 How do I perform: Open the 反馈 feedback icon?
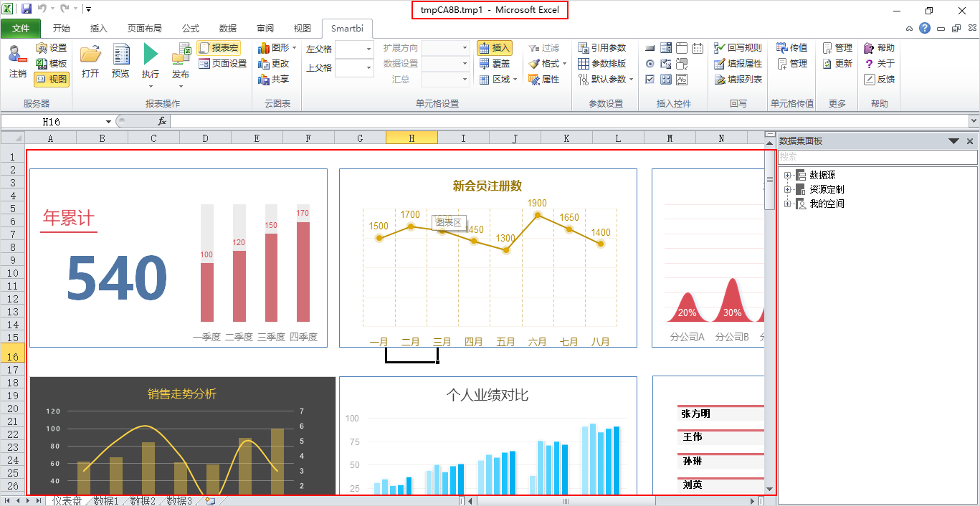(x=870, y=79)
